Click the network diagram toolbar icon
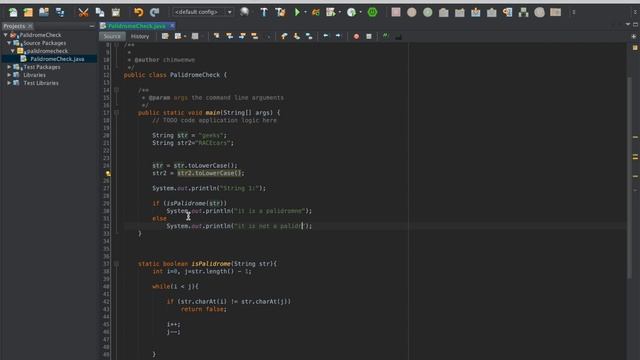 click(x=523, y=12)
